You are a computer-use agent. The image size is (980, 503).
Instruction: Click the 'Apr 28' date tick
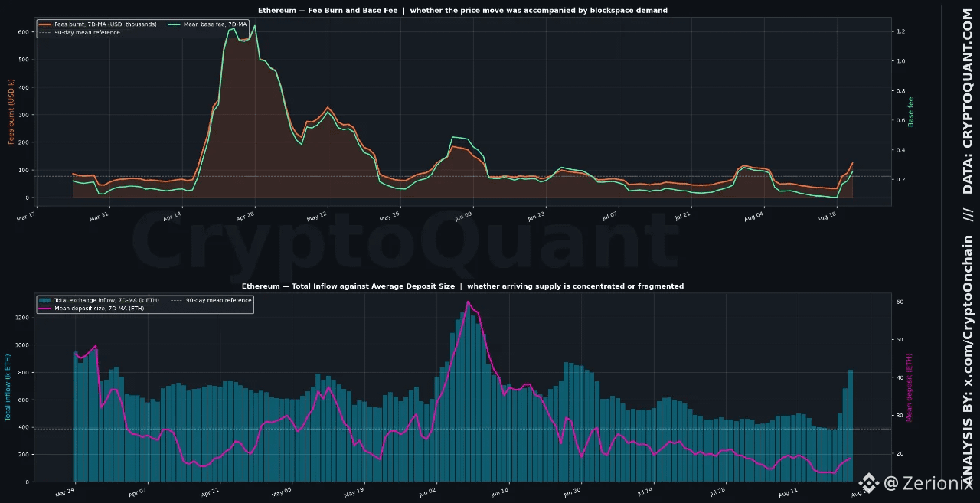tap(245, 217)
